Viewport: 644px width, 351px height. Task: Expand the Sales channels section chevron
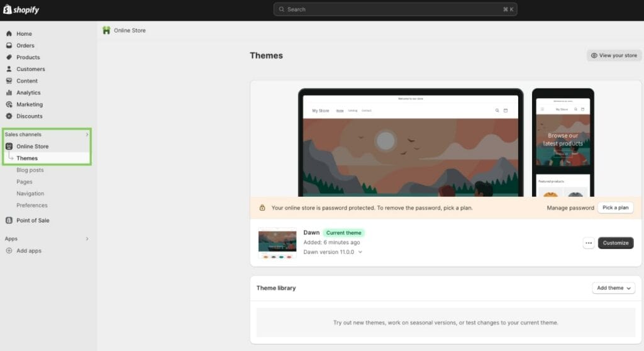[87, 135]
